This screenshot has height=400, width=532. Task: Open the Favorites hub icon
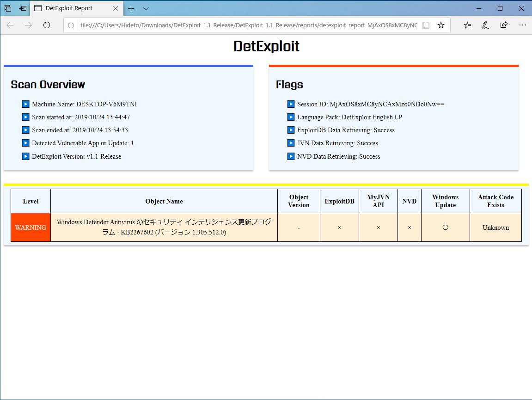coord(467,25)
